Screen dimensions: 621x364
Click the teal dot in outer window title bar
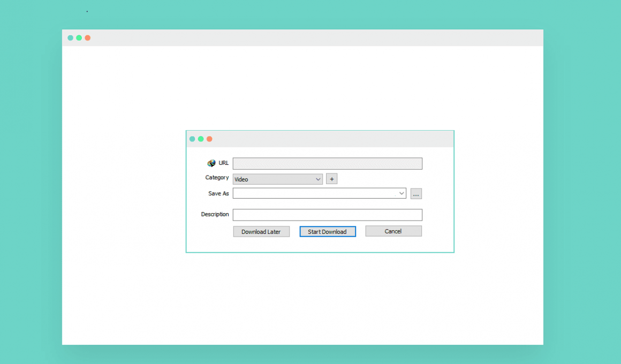(x=70, y=38)
